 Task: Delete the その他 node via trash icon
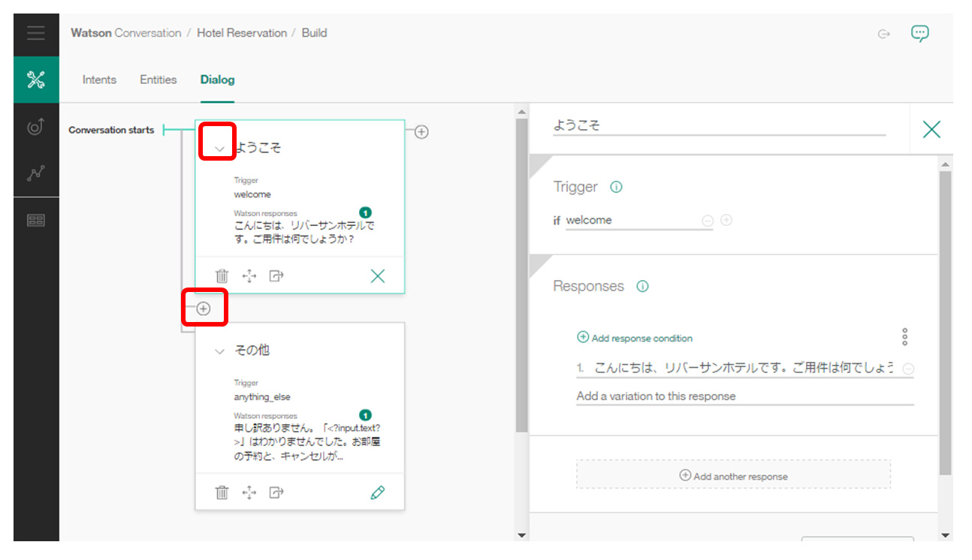coord(222,492)
